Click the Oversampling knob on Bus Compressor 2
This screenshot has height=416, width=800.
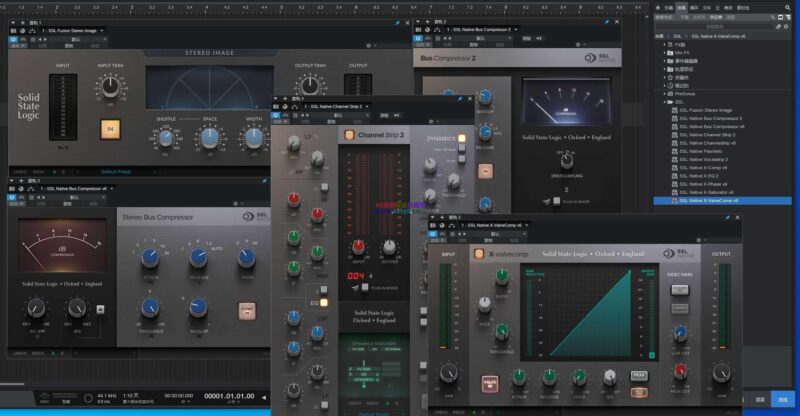pos(566,162)
